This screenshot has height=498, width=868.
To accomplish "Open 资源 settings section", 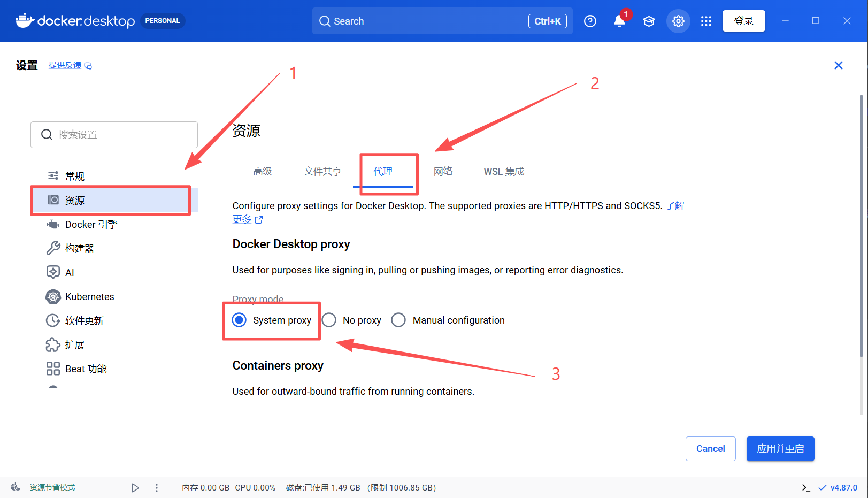I will [x=114, y=200].
